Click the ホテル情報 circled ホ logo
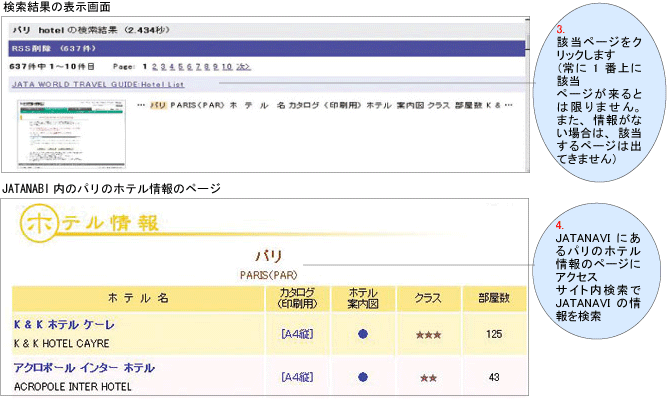 tap(38, 223)
